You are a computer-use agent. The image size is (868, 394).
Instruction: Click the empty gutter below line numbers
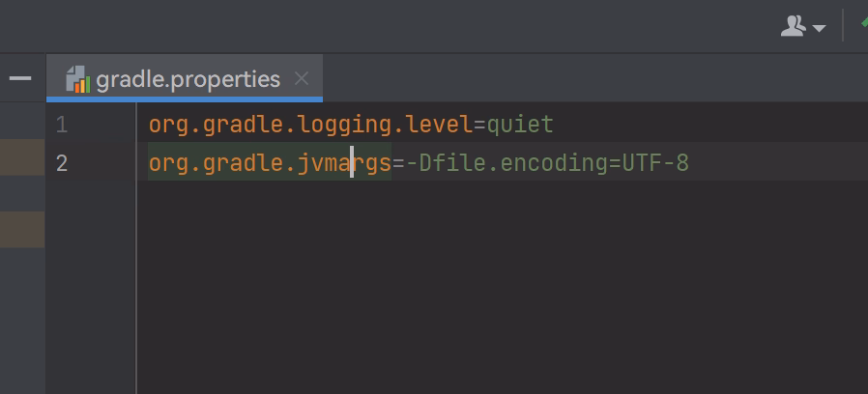click(91, 287)
